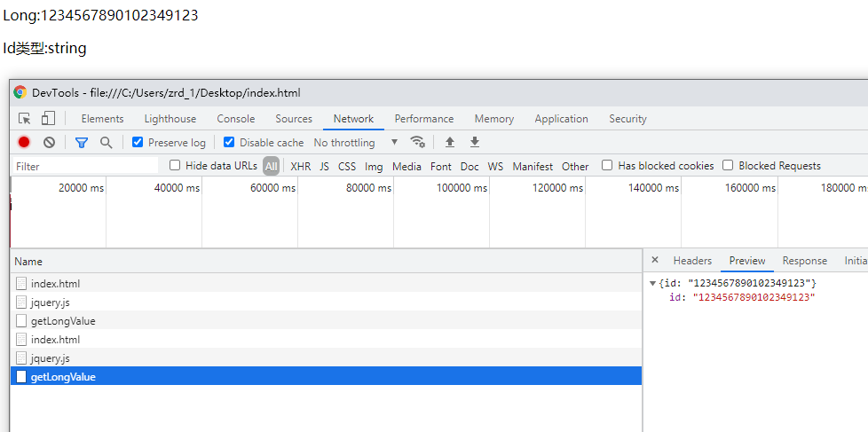868x432 pixels.
Task: Stop recording the network log
Action: point(24,143)
